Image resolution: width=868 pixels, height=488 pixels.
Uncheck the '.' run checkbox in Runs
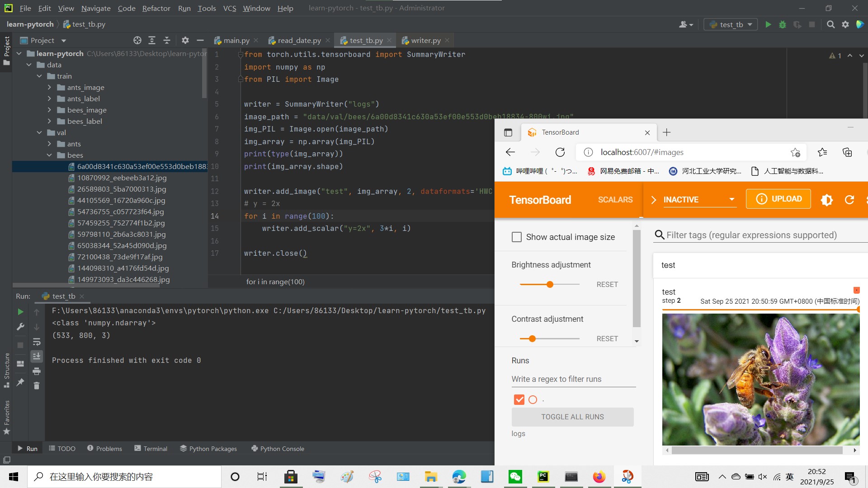519,399
